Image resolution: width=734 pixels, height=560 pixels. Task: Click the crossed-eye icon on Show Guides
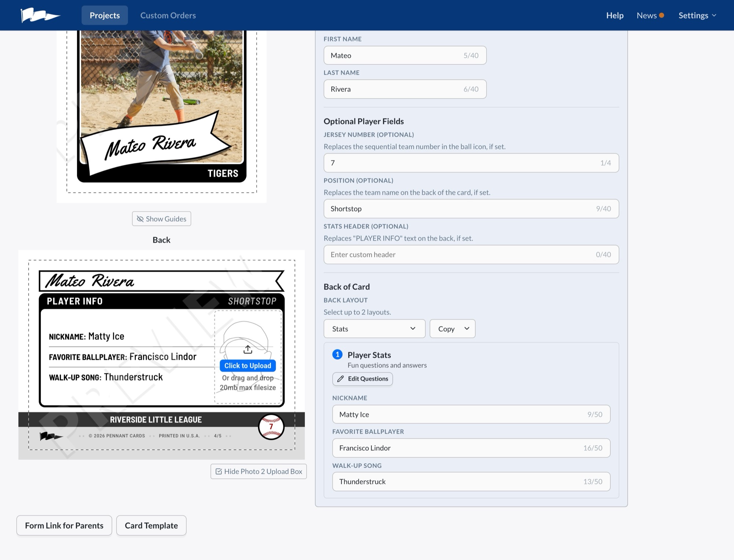point(140,219)
